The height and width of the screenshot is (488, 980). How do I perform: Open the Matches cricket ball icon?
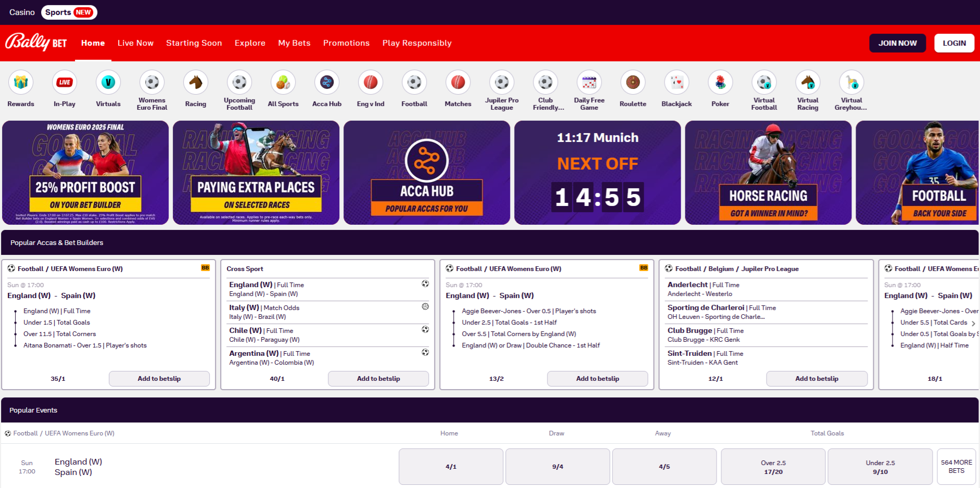(458, 82)
